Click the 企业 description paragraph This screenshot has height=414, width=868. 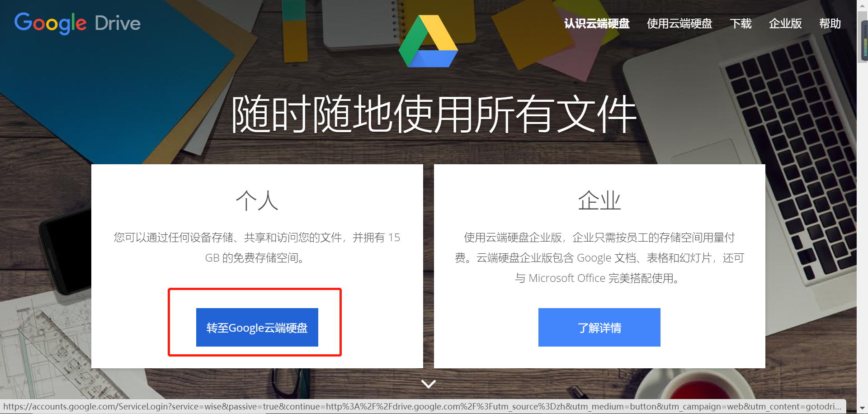tap(599, 257)
